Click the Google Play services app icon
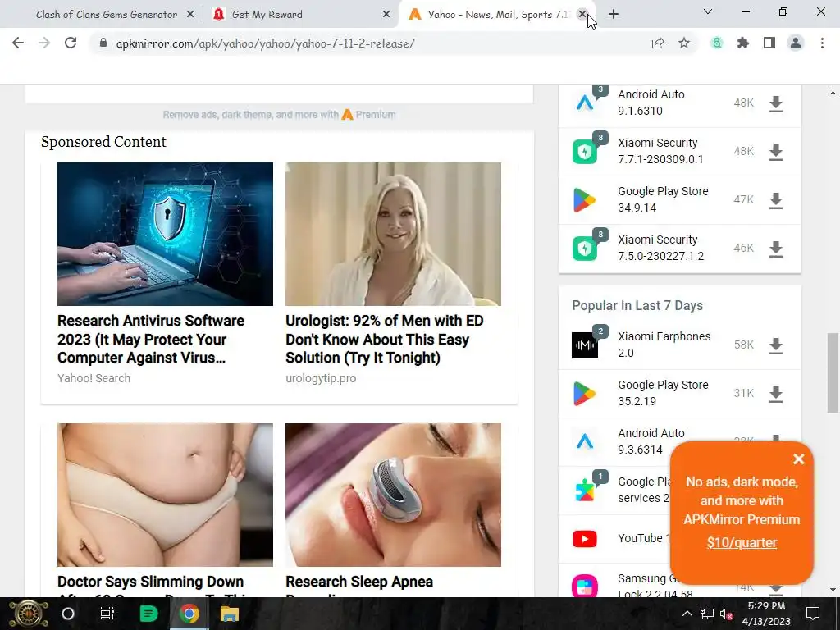 point(584,491)
